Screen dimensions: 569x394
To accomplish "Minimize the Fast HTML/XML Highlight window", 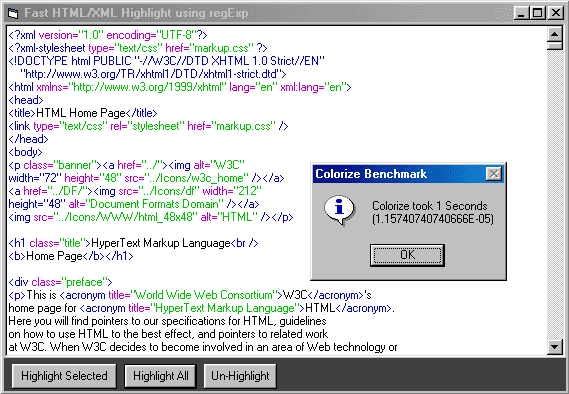I will click(521, 13).
